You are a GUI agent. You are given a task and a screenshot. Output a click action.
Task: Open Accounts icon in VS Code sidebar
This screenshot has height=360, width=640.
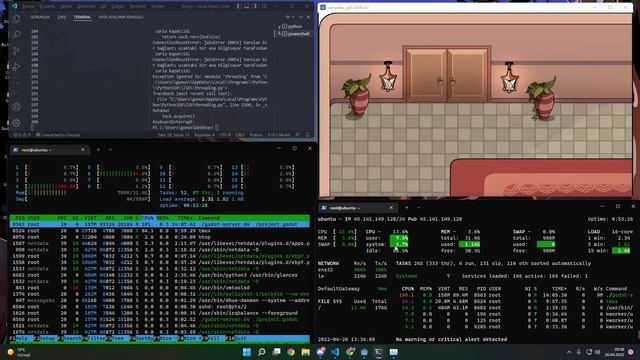16,107
